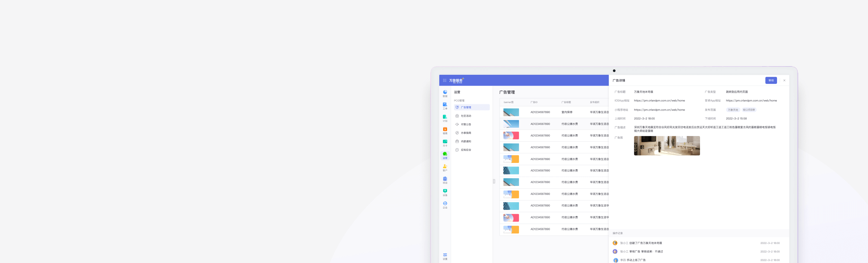Click the 操作记录 section heading

click(x=617, y=233)
